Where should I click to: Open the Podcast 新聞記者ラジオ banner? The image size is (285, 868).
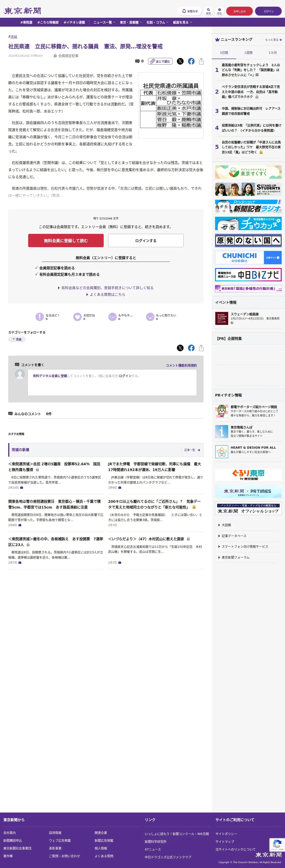tap(248, 206)
